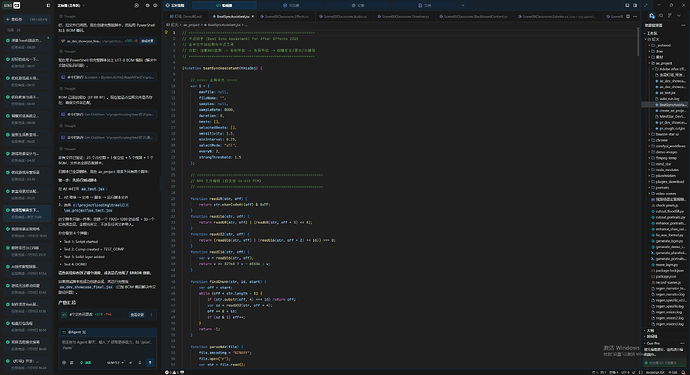This screenshot has width=690, height=375.
Task: Select the document tab in top bar
Action: click(x=425, y=5)
